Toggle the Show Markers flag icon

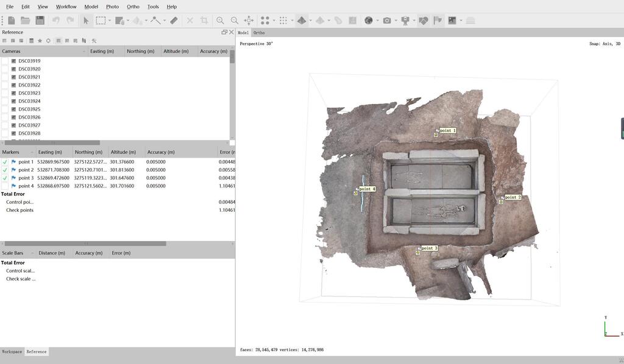[x=438, y=20]
